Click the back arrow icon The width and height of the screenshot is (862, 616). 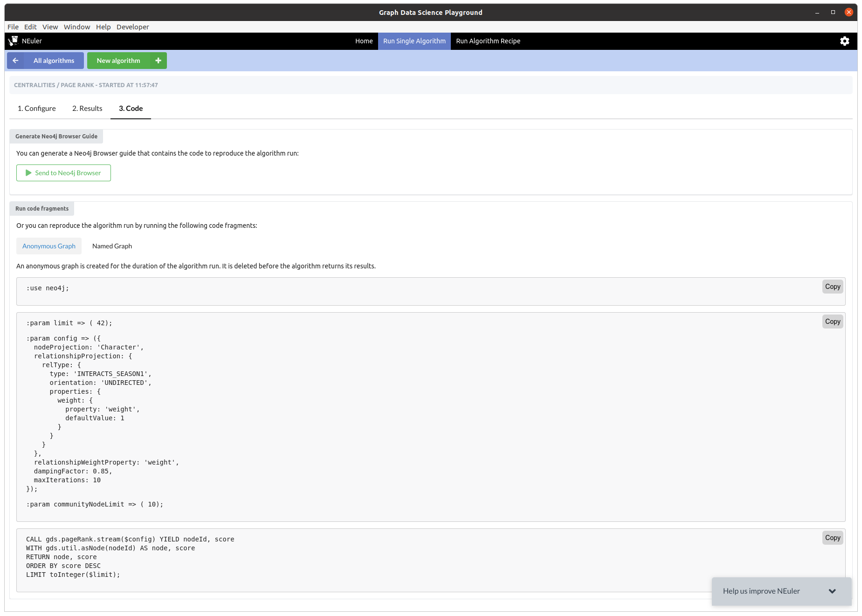pos(15,61)
